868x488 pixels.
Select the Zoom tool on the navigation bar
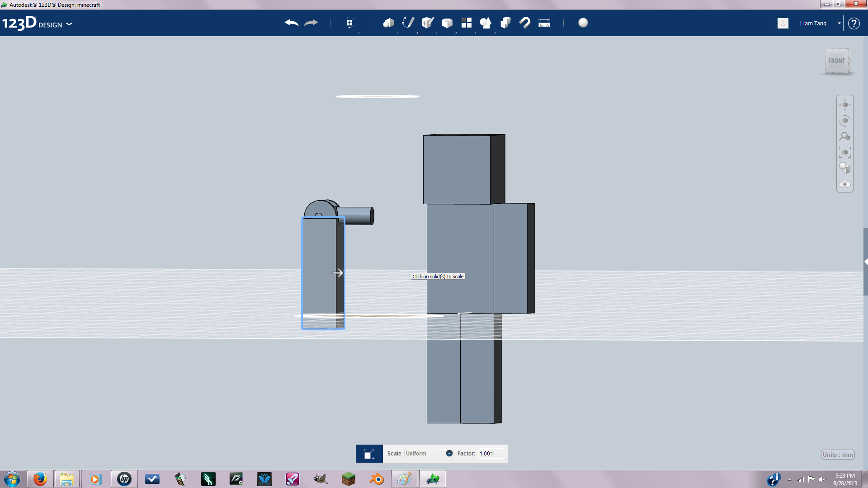[x=844, y=136]
